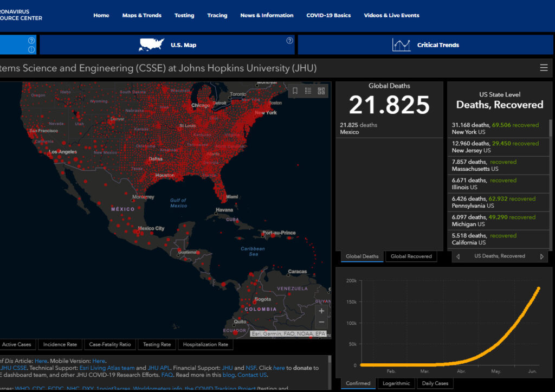555x392 pixels.
Task: Go to next US state panel arrow
Action: [542, 256]
